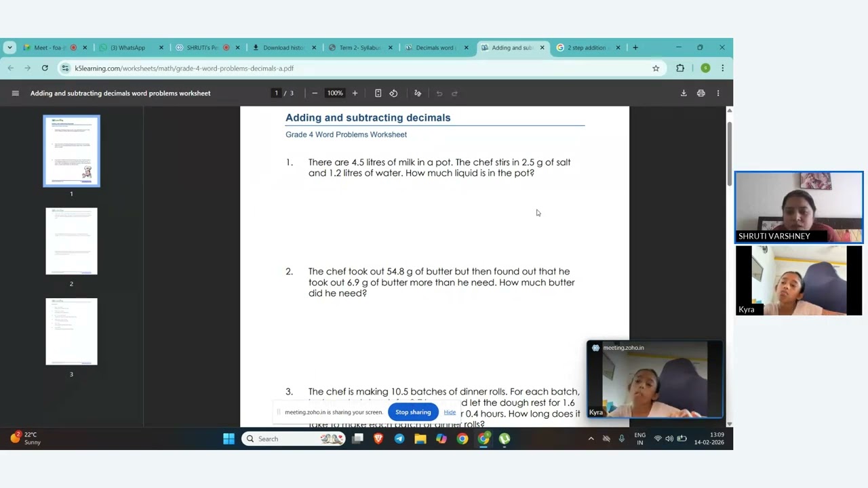The image size is (868, 488).
Task: Rotate the PDF counterclockwise
Action: point(393,94)
